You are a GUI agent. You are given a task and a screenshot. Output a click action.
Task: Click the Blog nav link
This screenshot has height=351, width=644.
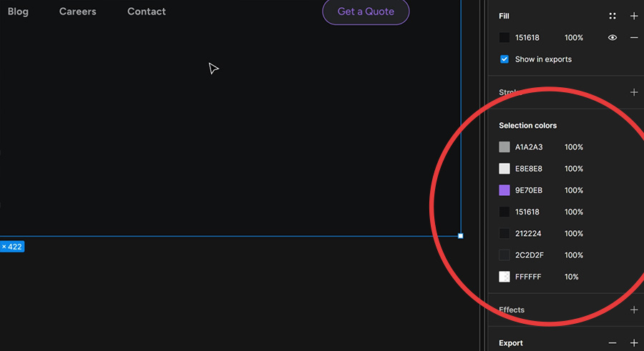tap(18, 11)
